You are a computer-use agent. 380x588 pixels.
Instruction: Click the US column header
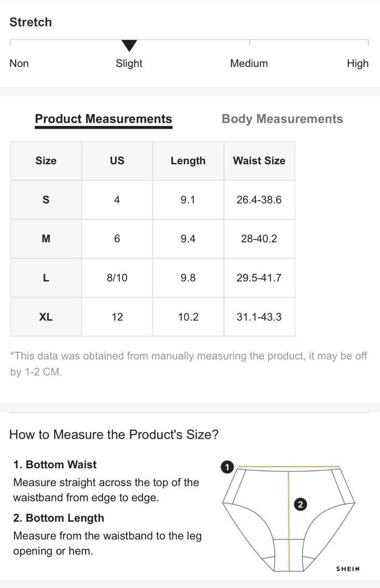click(x=117, y=161)
